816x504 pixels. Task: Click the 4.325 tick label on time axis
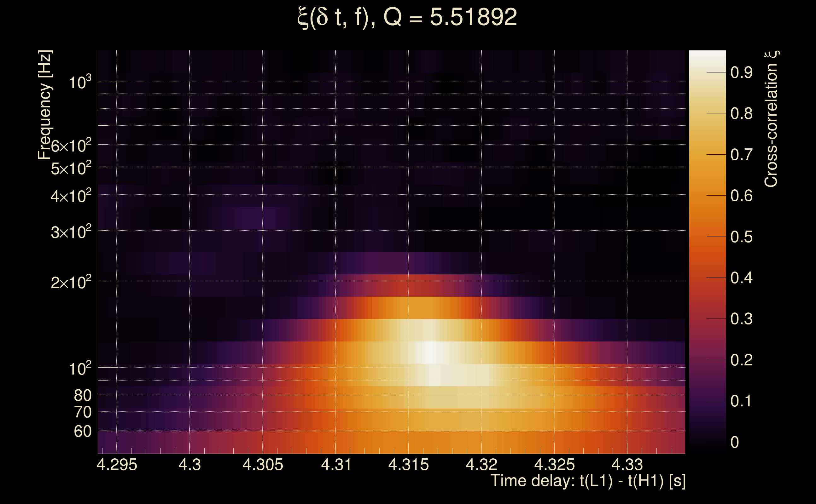pyautogui.click(x=554, y=465)
